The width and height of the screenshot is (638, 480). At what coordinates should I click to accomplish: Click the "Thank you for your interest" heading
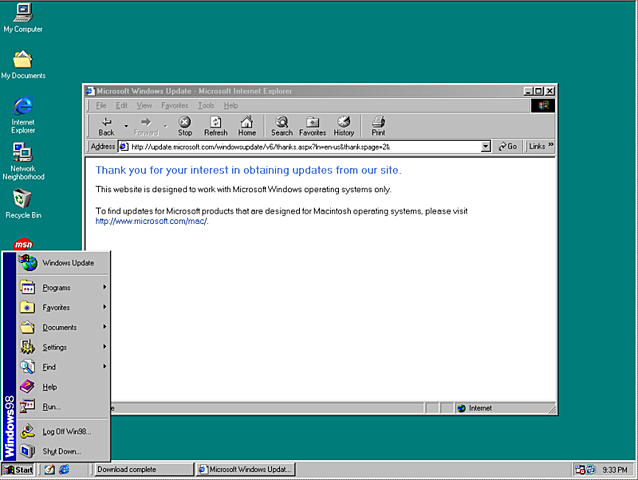pyautogui.click(x=248, y=170)
